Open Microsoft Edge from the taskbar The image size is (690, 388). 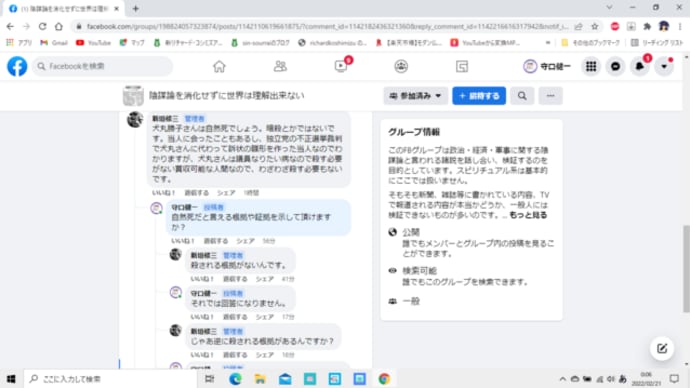[235, 379]
